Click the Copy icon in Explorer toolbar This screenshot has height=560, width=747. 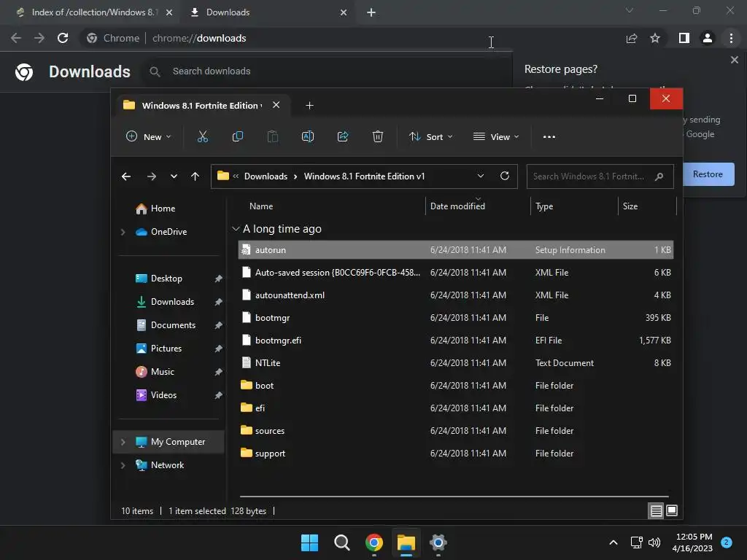coord(237,136)
